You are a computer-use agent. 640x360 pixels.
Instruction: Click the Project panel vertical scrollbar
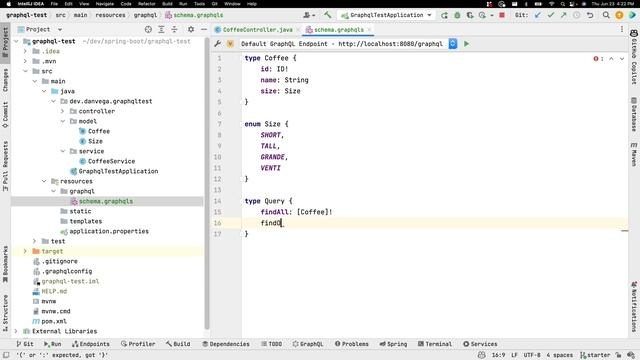coord(207,184)
